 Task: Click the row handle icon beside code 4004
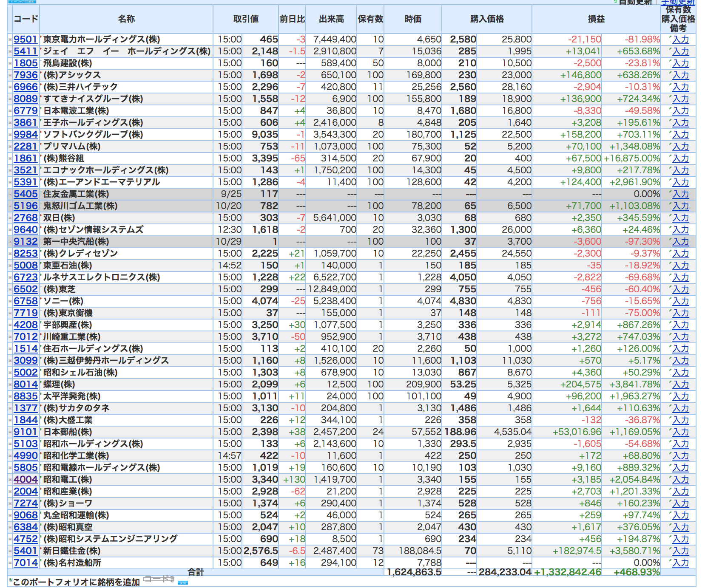(10, 480)
